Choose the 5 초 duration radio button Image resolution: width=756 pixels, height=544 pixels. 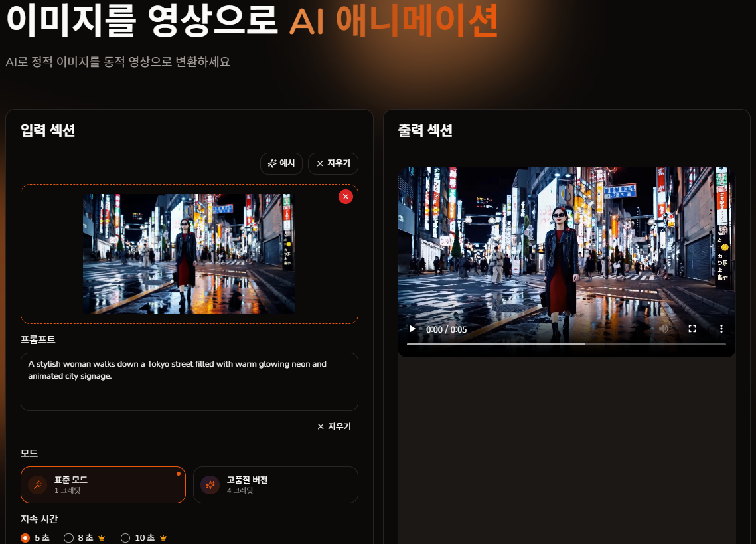point(25,538)
